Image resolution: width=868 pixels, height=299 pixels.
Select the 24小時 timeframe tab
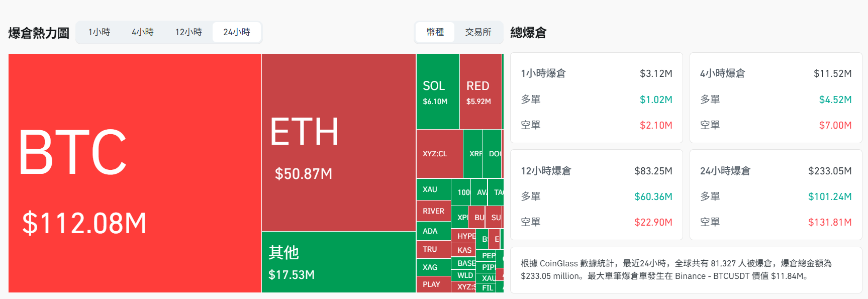pos(237,32)
